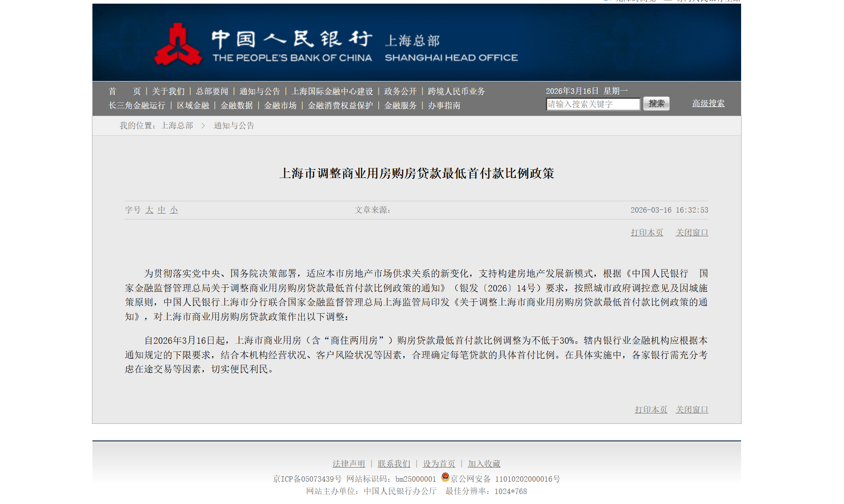Screen dimensions: 844x504
Task: Click the 搜索 search button
Action: tap(656, 104)
